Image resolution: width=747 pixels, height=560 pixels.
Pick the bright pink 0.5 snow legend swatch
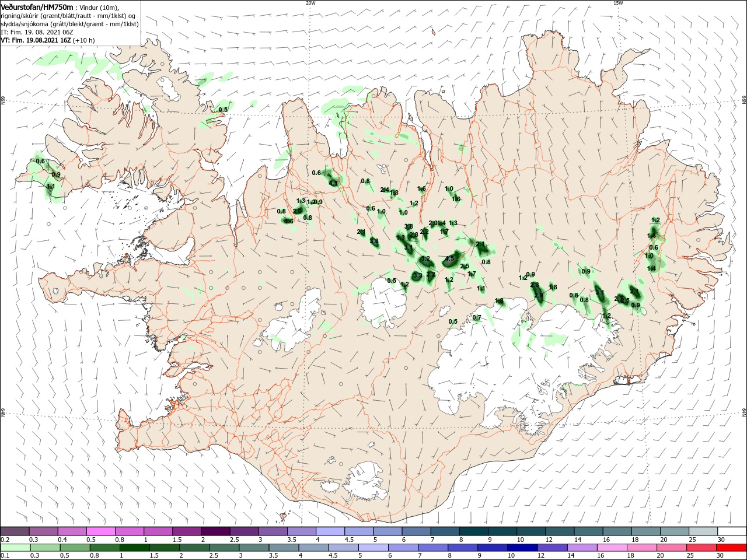pyautogui.click(x=100, y=531)
